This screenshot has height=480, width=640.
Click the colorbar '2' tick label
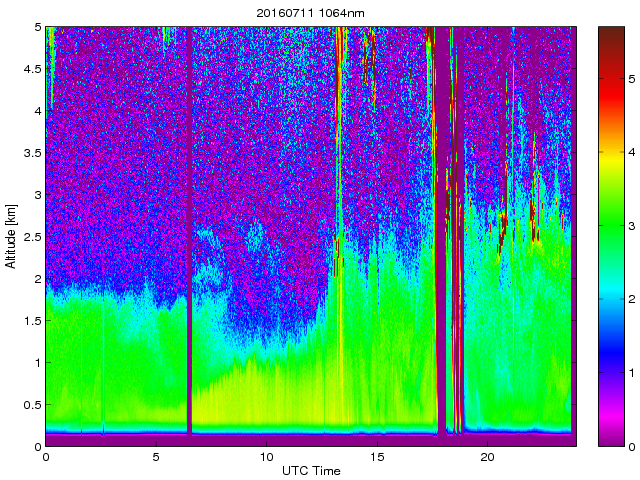click(x=632, y=299)
